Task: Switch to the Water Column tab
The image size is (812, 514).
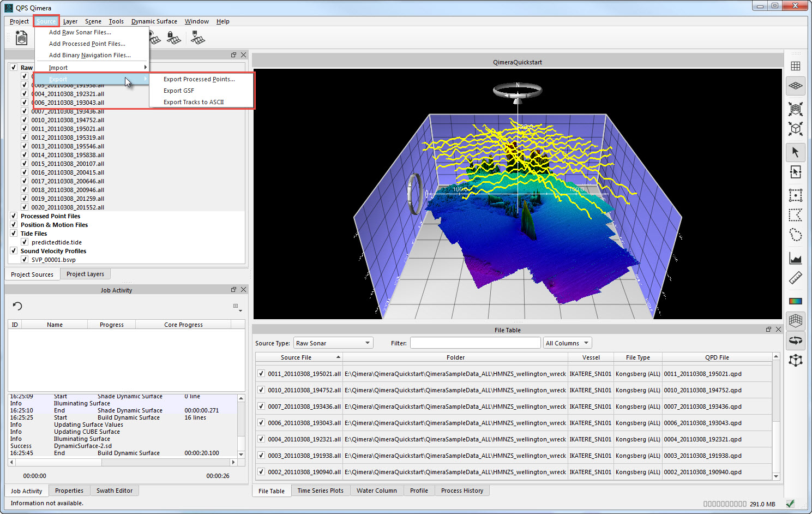Action: [376, 491]
